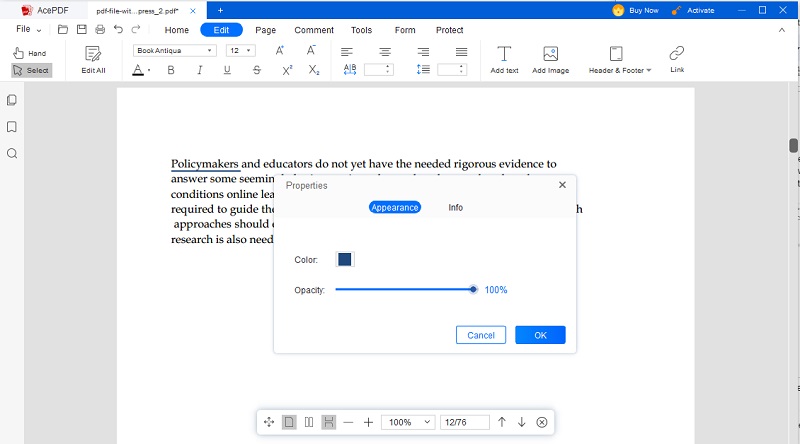800x444 pixels.
Task: Go to previous page arrow
Action: [502, 422]
